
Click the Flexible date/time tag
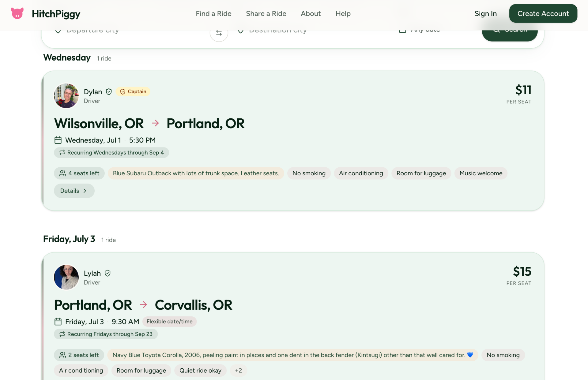(169, 322)
